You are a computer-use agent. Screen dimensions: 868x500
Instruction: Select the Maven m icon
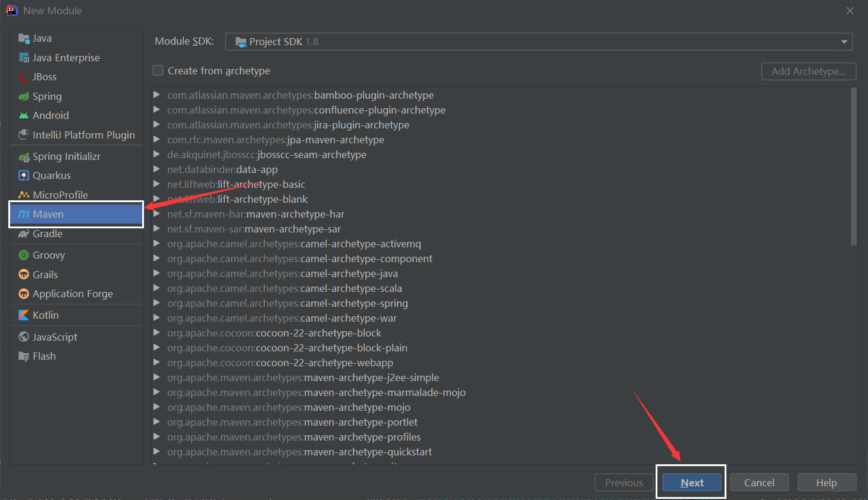[x=24, y=214]
